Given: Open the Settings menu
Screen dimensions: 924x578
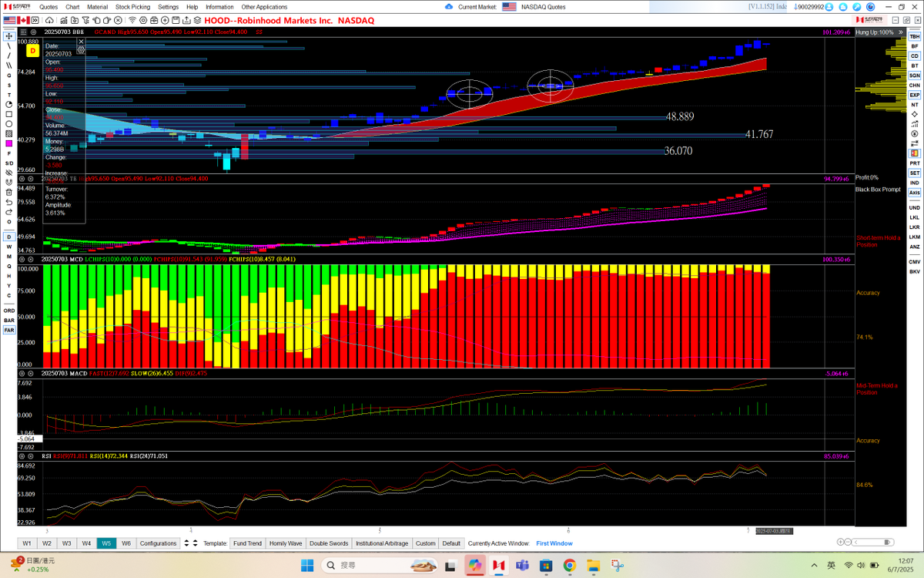Looking at the screenshot, I should coord(169,6).
